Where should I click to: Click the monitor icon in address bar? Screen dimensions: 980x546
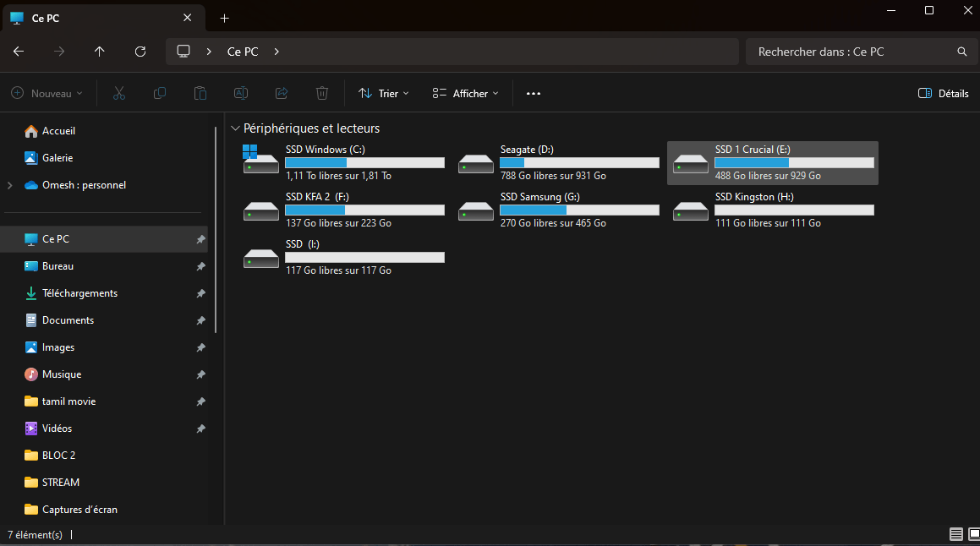pyautogui.click(x=183, y=52)
